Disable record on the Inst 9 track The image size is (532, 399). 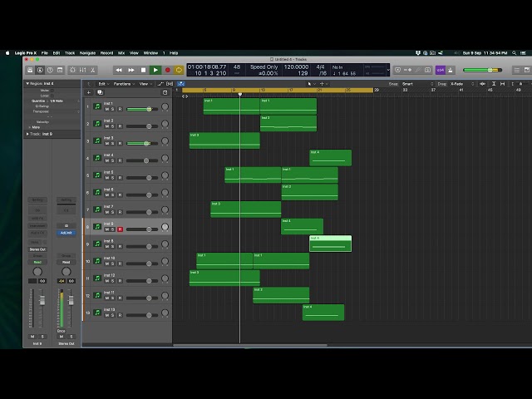tap(120, 229)
